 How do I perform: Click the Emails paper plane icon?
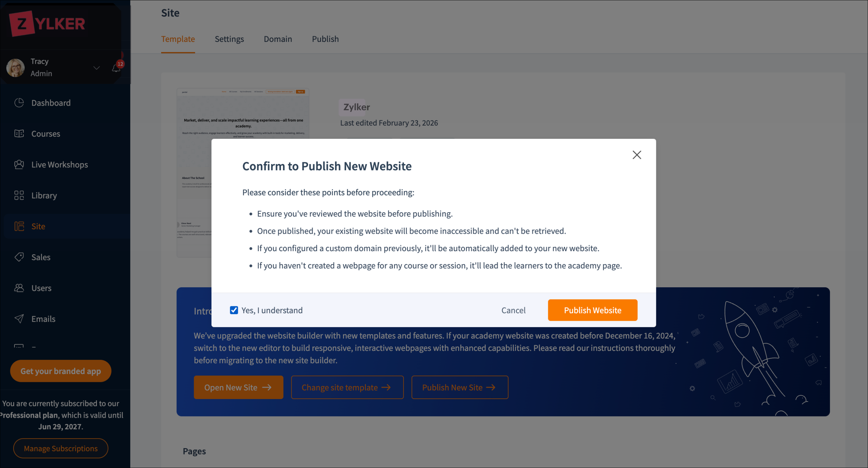pyautogui.click(x=19, y=319)
